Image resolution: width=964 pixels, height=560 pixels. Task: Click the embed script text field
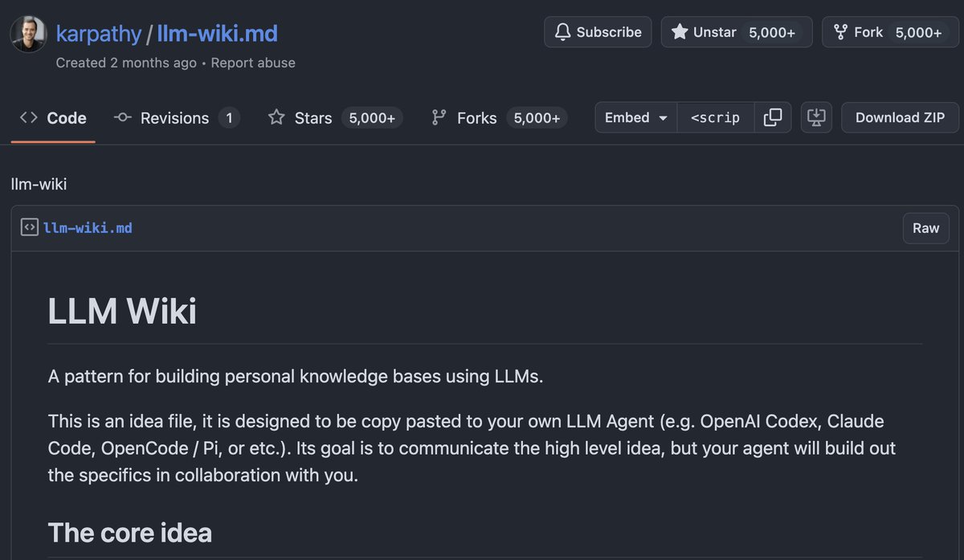coord(716,117)
